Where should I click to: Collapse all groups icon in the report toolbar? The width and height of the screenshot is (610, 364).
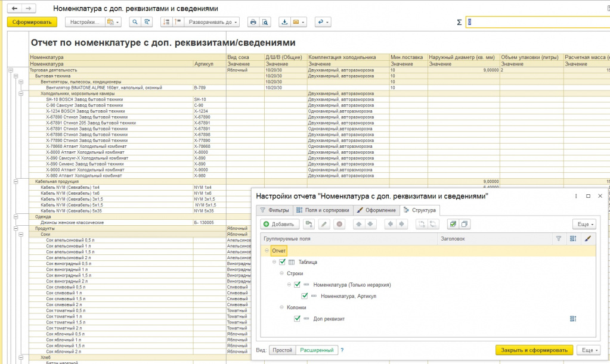pos(166,22)
